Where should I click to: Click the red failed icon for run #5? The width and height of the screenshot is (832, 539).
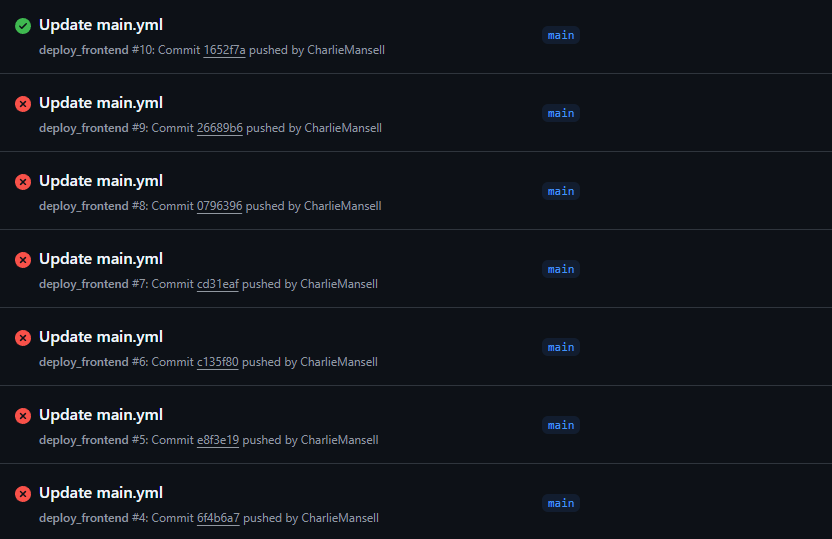(23, 415)
